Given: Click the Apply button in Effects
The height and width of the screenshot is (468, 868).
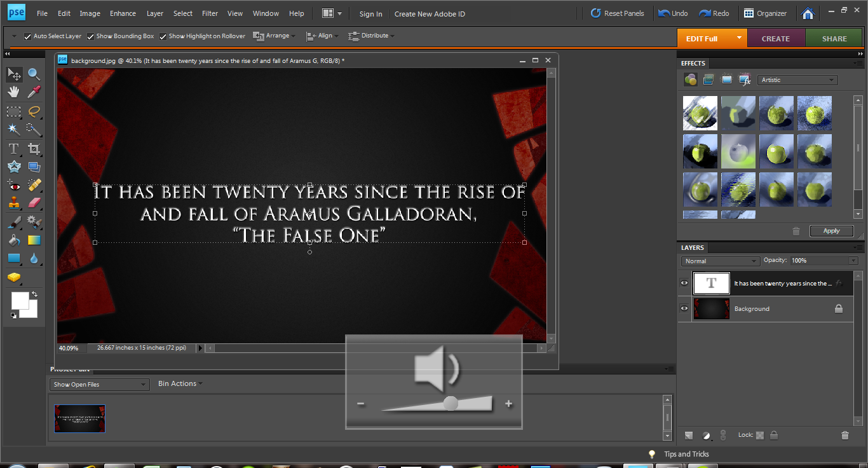Looking at the screenshot, I should pyautogui.click(x=831, y=231).
